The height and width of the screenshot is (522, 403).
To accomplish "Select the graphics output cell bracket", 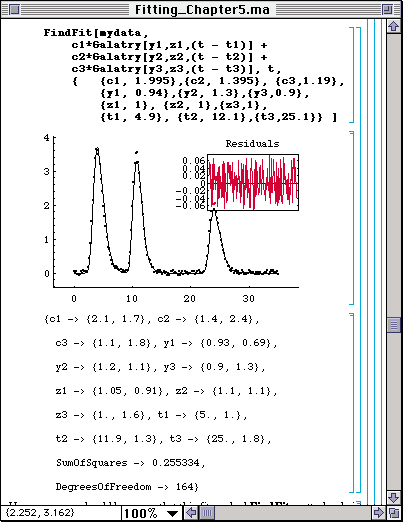I will (351, 218).
